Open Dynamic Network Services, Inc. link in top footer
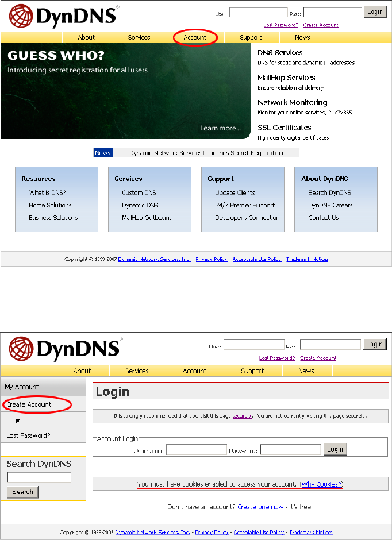392x540 pixels. click(x=154, y=259)
